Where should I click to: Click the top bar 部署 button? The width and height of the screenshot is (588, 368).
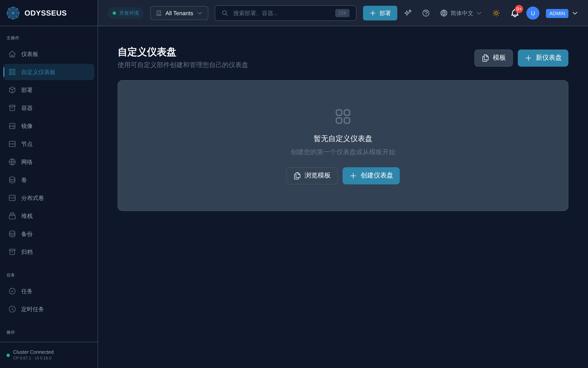click(380, 13)
